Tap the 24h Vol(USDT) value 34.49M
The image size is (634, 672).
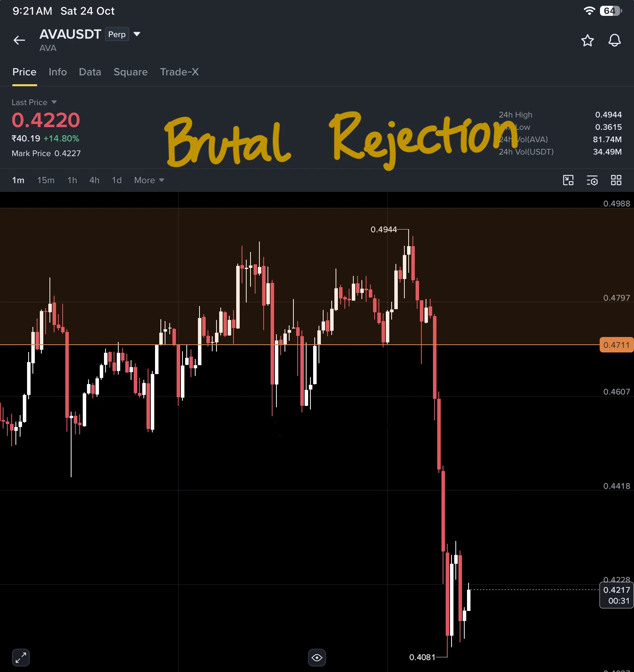607,152
